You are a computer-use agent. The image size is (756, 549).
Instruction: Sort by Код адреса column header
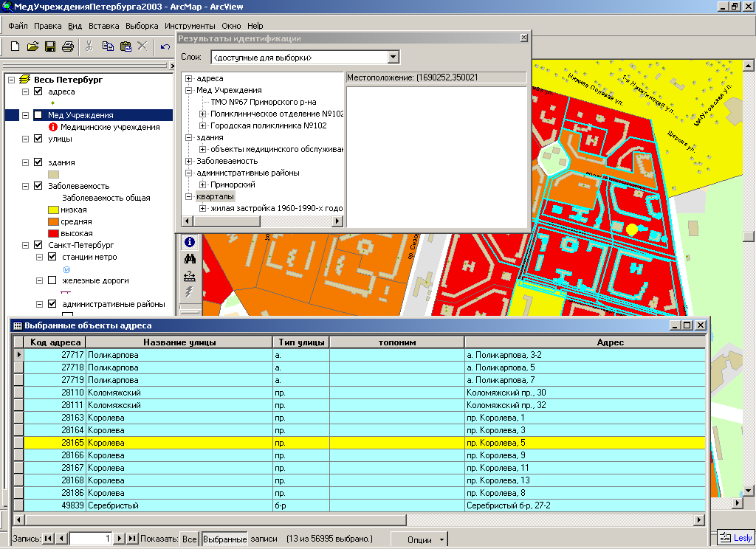(x=55, y=342)
